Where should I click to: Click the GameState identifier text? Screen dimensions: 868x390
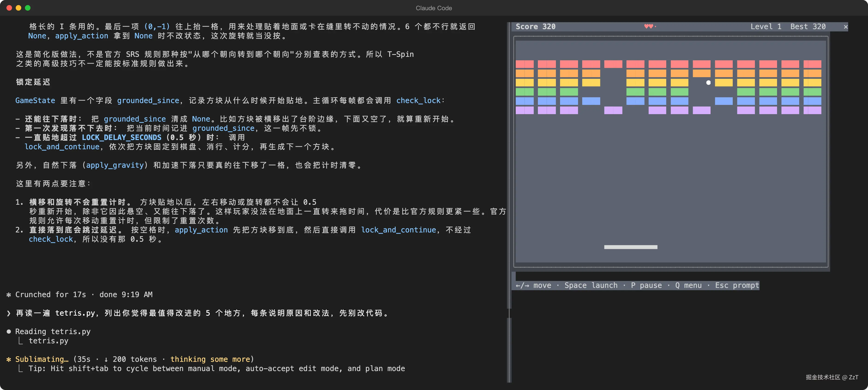(x=35, y=101)
